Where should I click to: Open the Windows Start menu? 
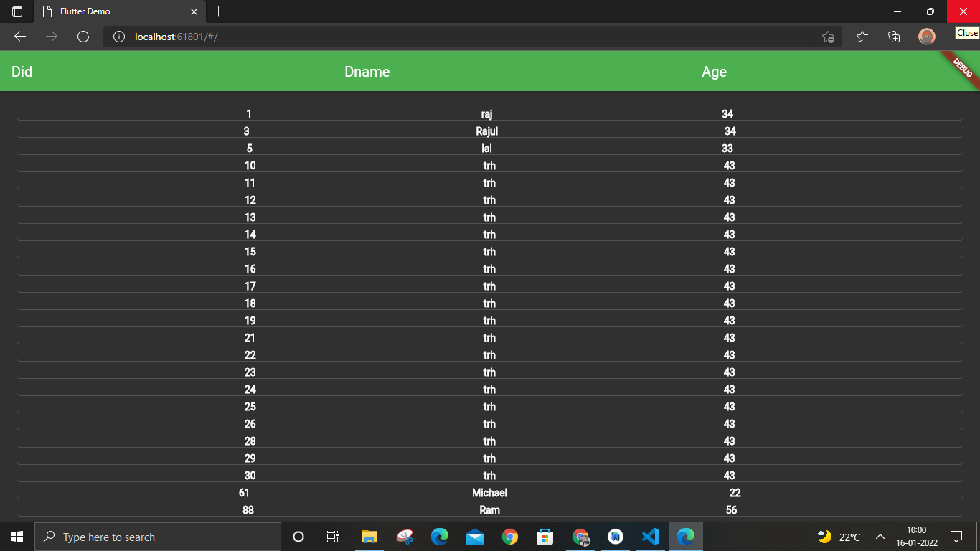[17, 537]
